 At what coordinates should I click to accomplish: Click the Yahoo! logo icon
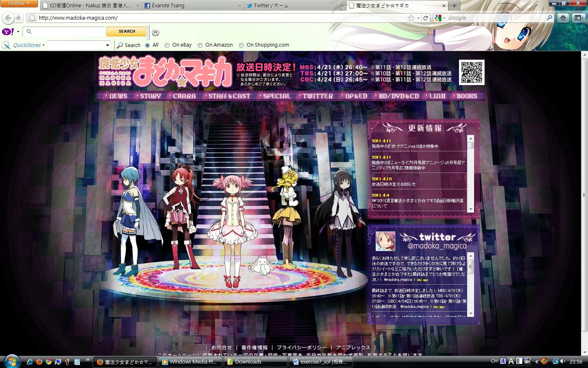coord(8,31)
